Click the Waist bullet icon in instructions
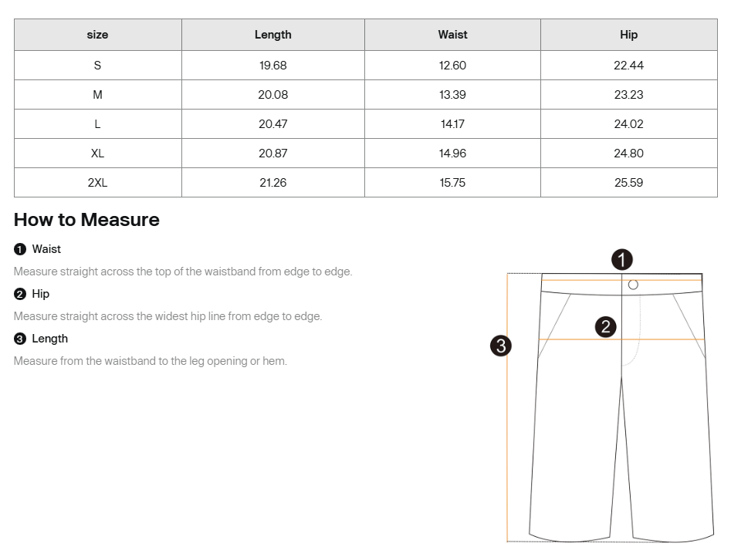The height and width of the screenshot is (560, 731). coord(20,250)
